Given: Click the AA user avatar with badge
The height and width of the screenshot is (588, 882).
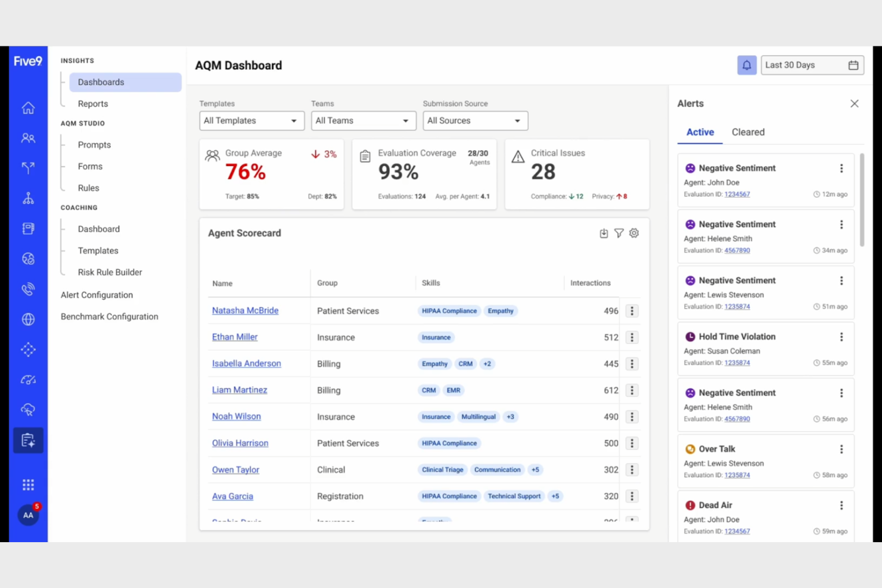Looking at the screenshot, I should (28, 515).
